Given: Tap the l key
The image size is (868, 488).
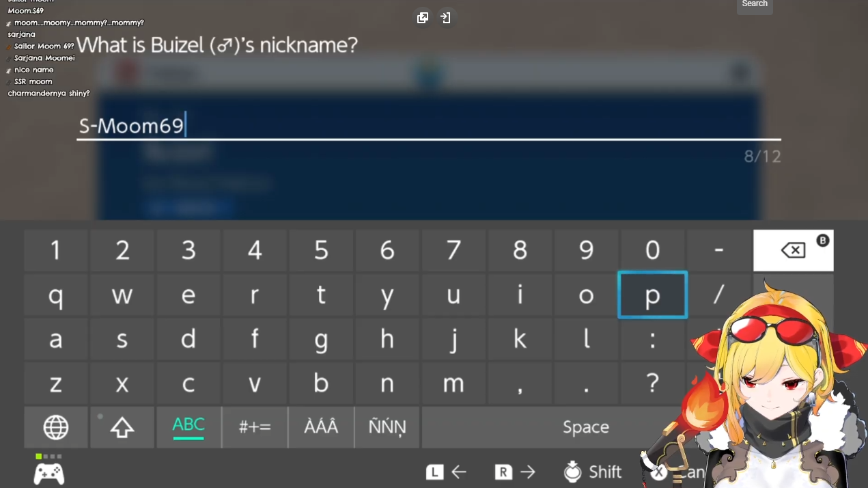Looking at the screenshot, I should [586, 339].
